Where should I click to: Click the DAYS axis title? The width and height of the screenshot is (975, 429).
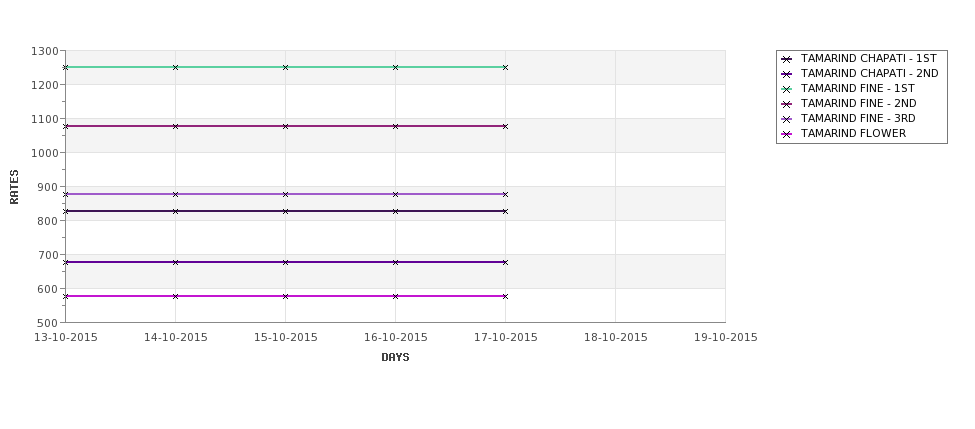395,358
